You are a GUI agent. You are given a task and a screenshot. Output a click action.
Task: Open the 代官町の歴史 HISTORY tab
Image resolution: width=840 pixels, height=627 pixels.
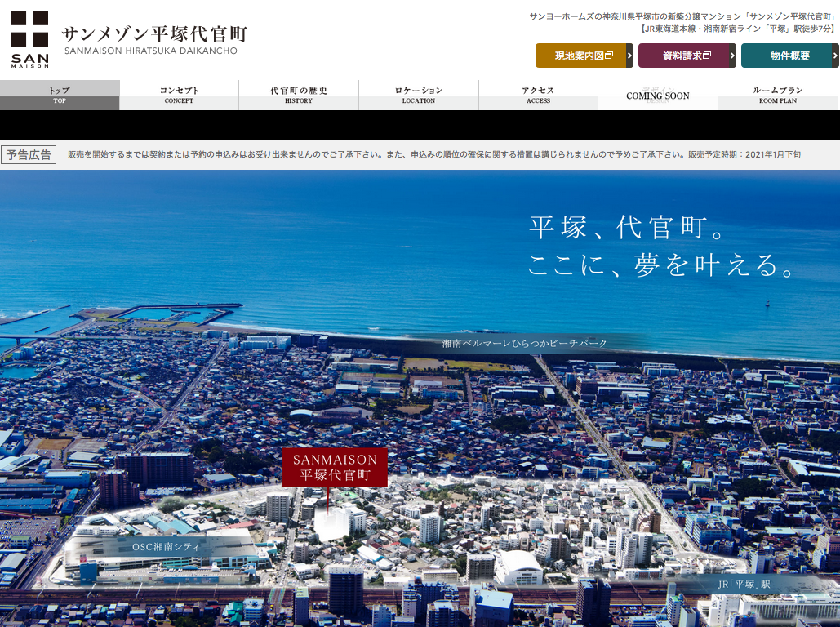point(299,95)
